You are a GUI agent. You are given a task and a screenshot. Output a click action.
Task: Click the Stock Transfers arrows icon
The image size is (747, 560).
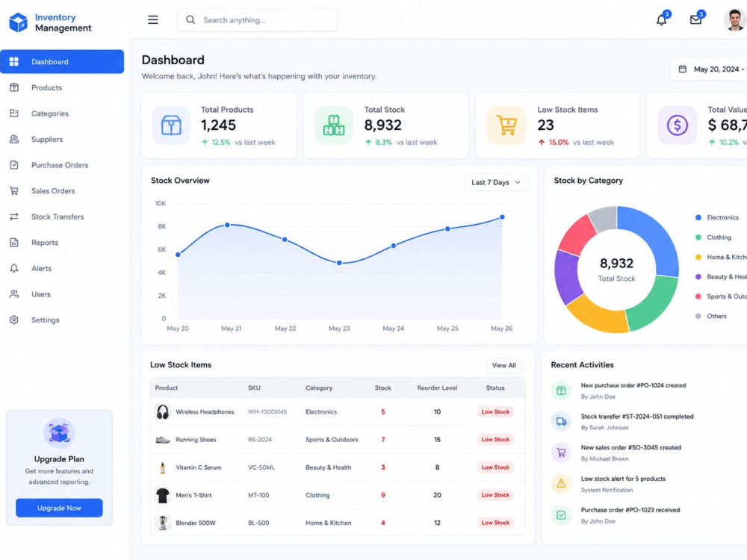[x=14, y=217]
